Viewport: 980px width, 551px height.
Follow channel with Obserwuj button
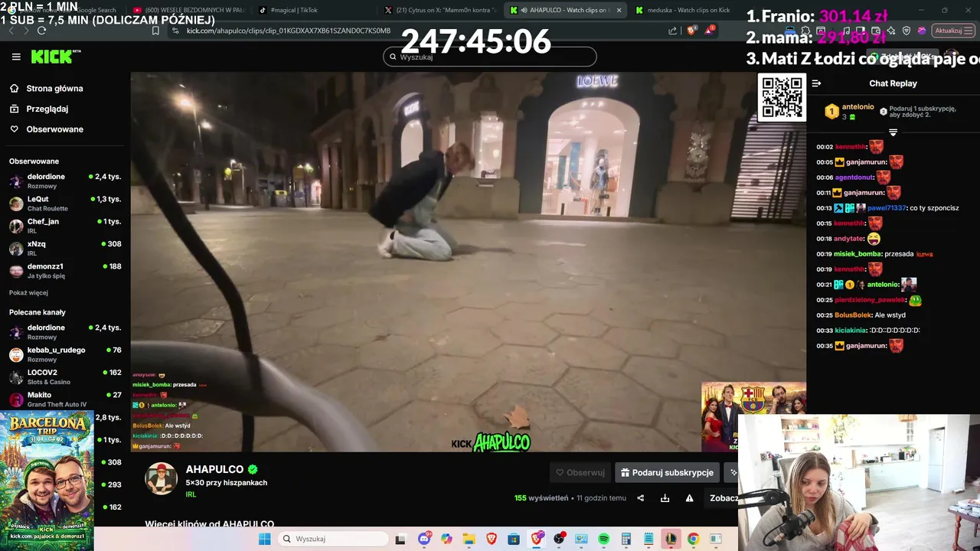[x=580, y=472]
